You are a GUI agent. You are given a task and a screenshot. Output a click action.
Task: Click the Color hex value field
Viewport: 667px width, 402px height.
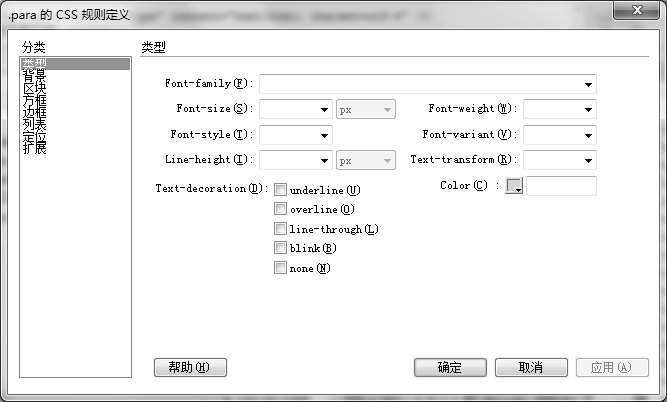click(561, 186)
